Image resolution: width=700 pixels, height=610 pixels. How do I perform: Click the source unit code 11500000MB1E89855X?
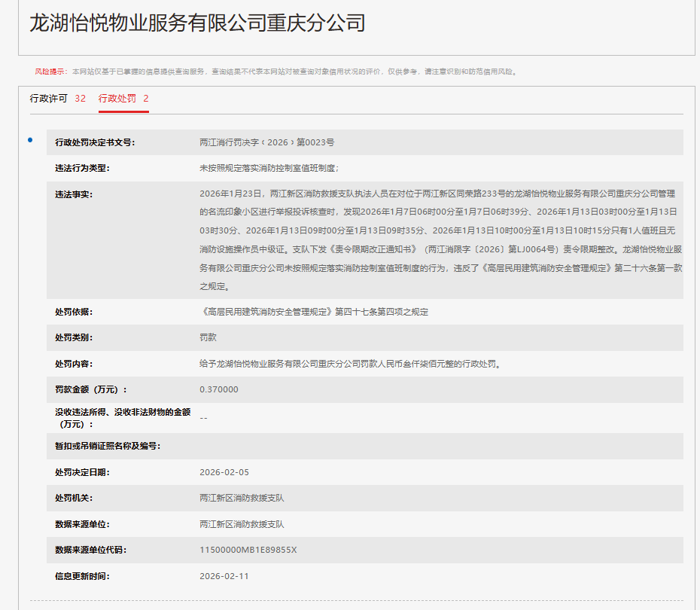[x=248, y=550]
